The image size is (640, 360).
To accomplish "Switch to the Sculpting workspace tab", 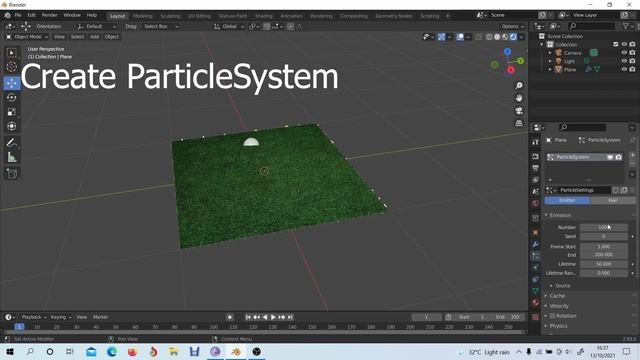I will 170,16.
